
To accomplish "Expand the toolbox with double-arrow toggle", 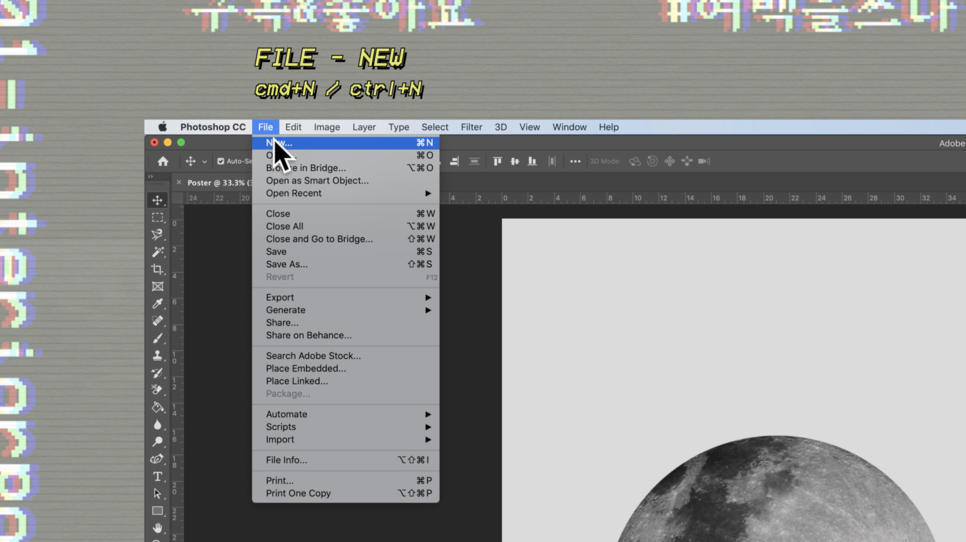I will pyautogui.click(x=150, y=177).
